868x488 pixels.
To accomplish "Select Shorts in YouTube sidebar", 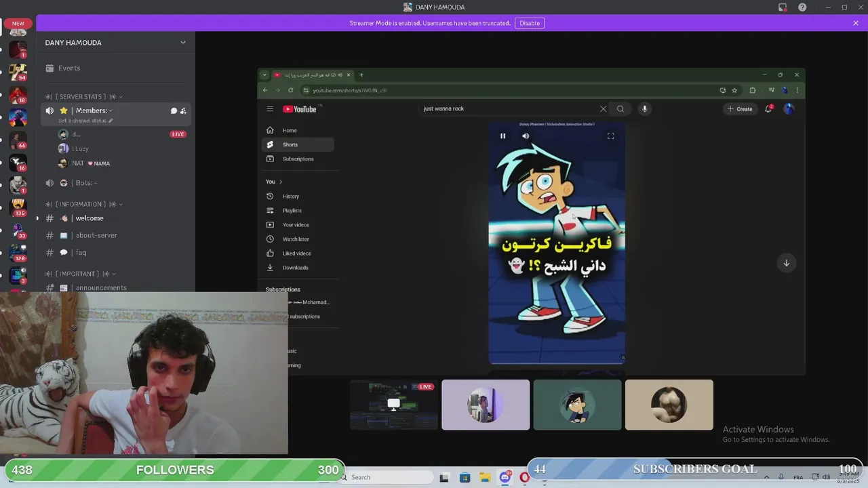I will (297, 144).
